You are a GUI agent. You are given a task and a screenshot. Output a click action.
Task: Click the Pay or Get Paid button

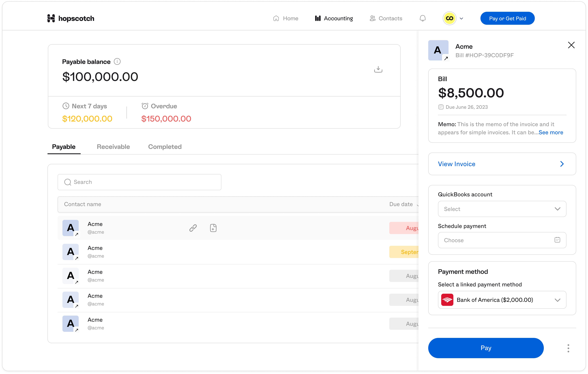coord(507,18)
